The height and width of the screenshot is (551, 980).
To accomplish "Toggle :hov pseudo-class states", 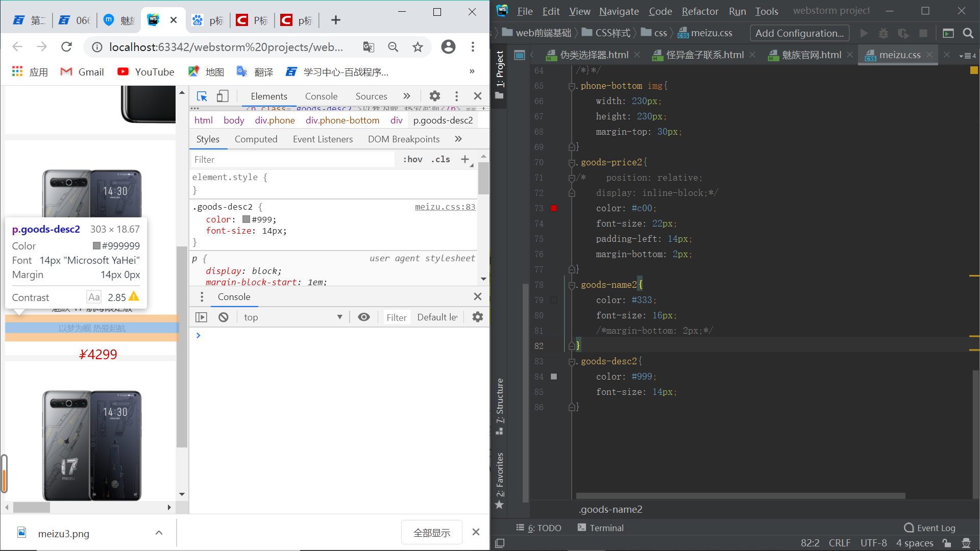I will click(412, 159).
